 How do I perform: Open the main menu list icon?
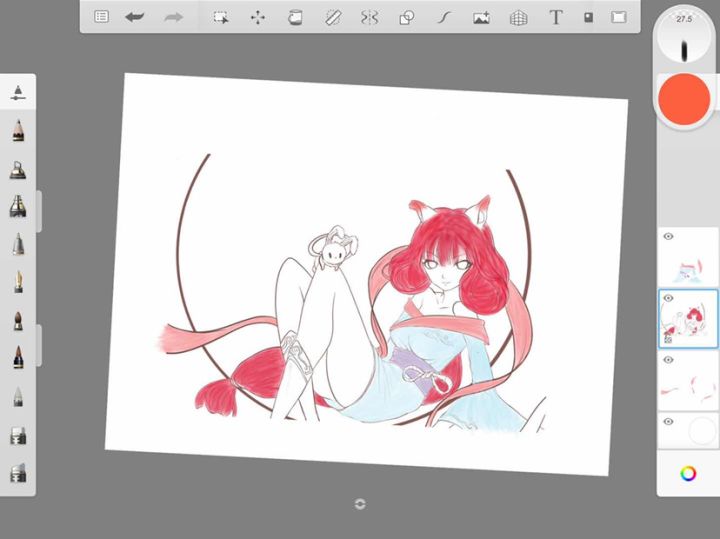[101, 17]
